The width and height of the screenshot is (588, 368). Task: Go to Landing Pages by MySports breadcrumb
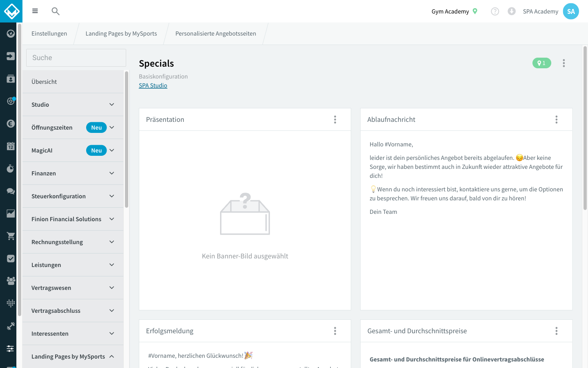coord(121,34)
